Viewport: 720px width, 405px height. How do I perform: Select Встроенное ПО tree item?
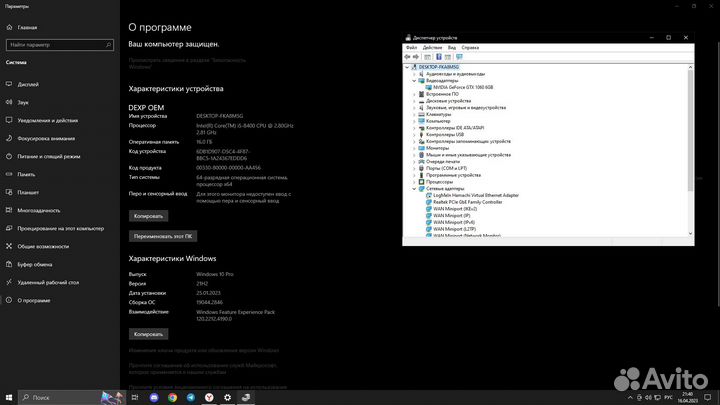(x=442, y=94)
